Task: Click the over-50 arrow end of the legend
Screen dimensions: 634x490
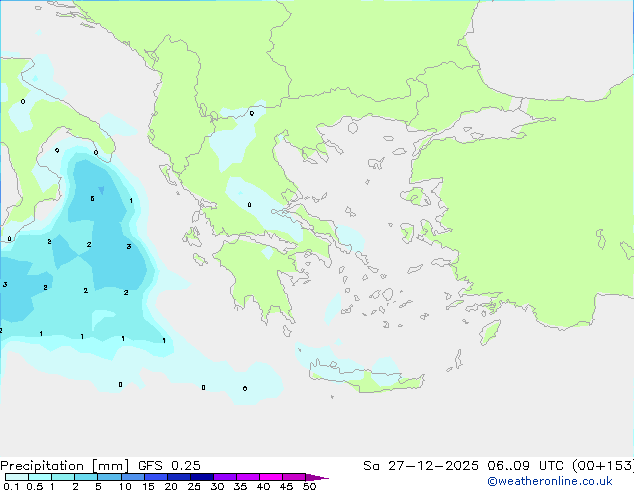Action: [317, 477]
